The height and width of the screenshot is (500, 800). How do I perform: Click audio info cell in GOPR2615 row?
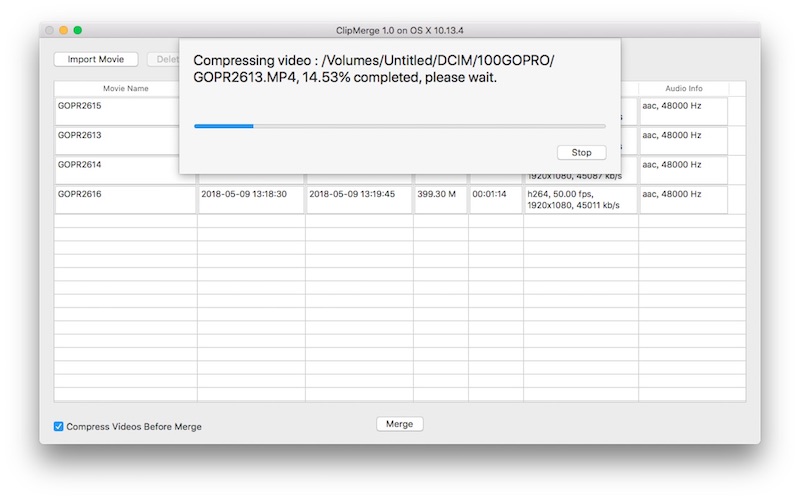point(683,111)
